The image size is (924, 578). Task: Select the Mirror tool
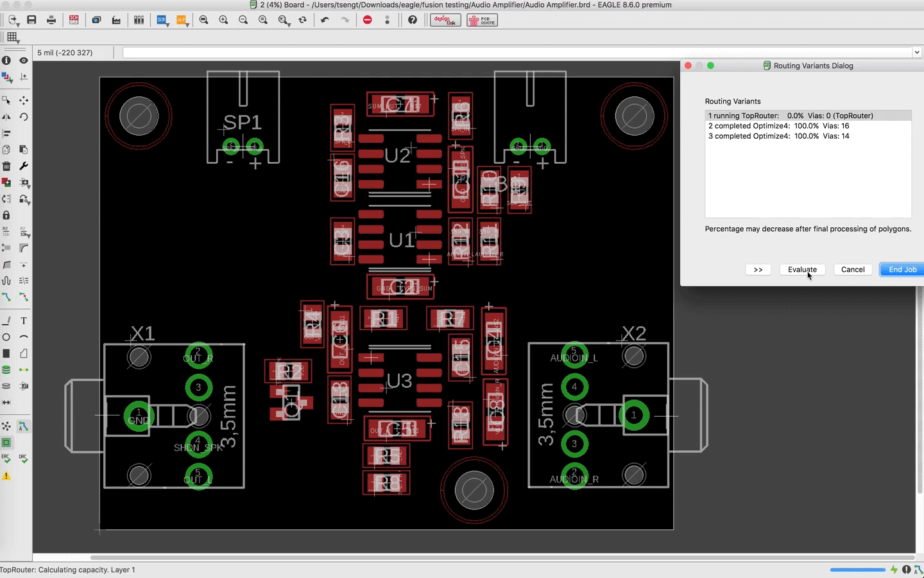7,117
